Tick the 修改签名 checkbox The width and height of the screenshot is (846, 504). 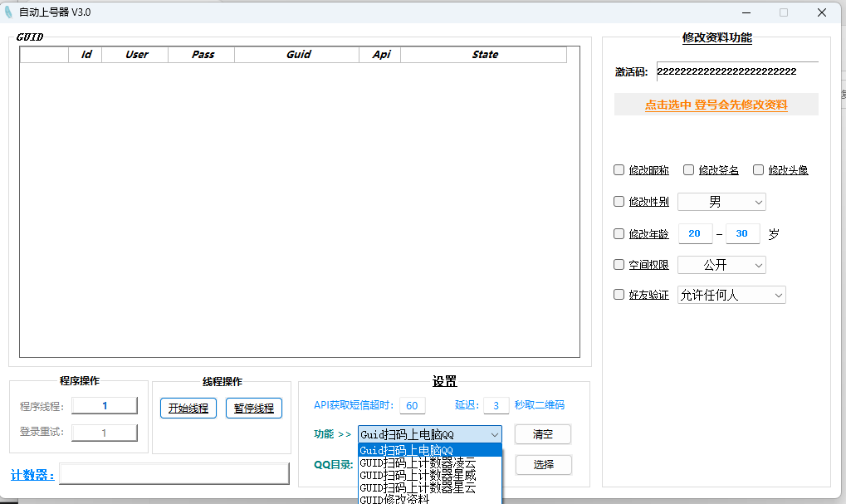coord(688,170)
